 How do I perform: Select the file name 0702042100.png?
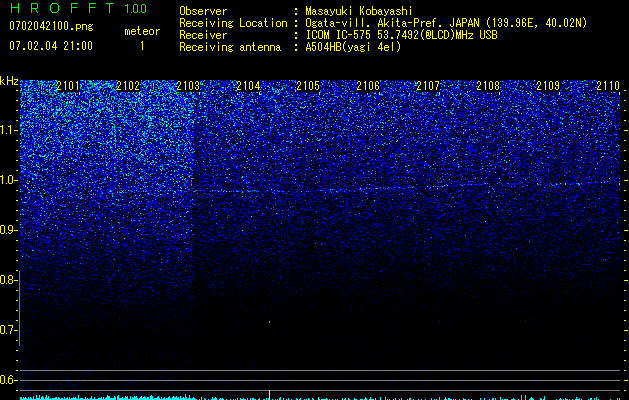tap(51, 27)
